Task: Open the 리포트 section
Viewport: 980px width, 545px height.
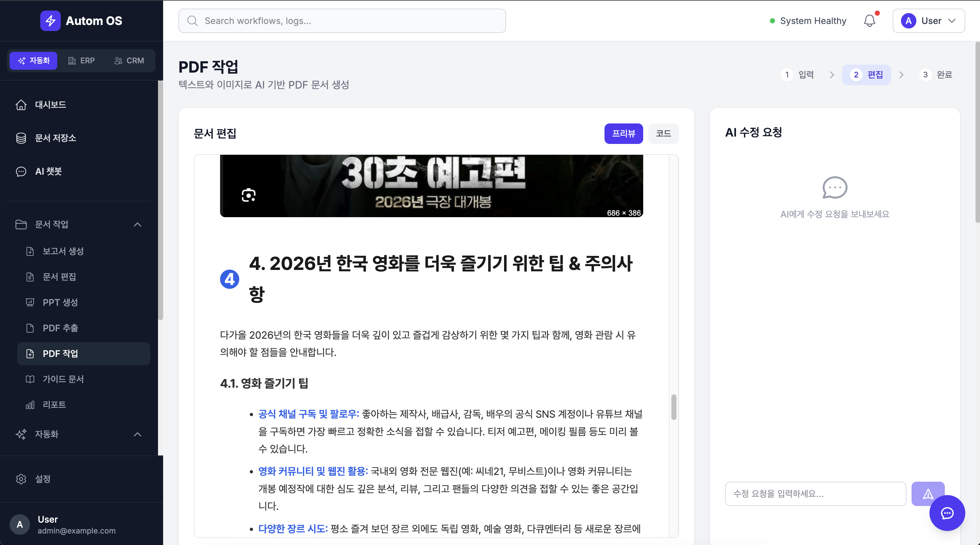Action: (x=54, y=404)
